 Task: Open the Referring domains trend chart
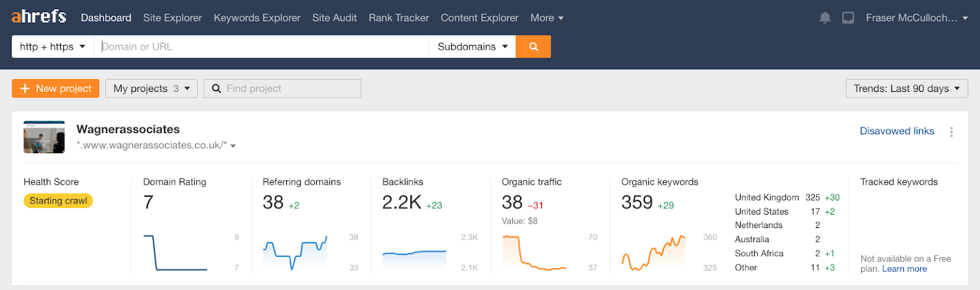295,252
